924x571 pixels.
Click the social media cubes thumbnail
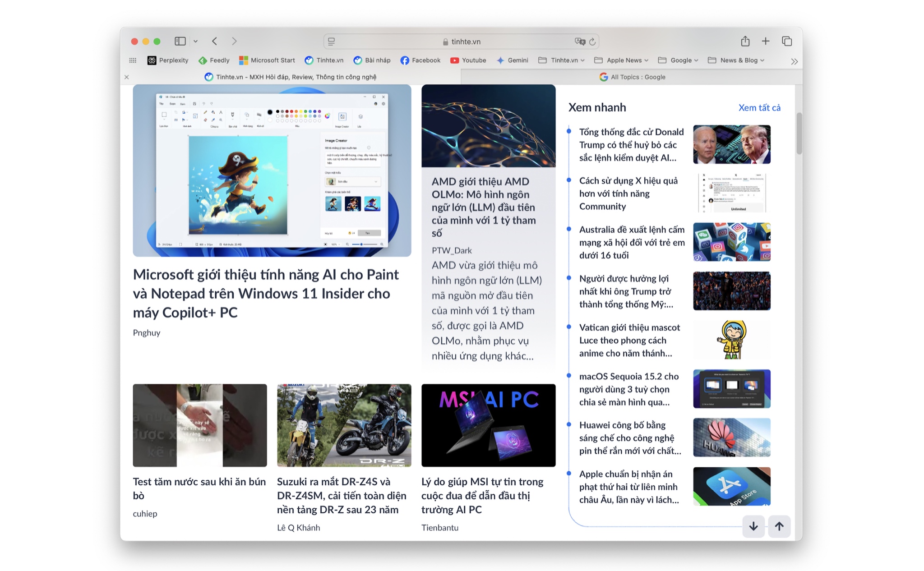coord(732,242)
